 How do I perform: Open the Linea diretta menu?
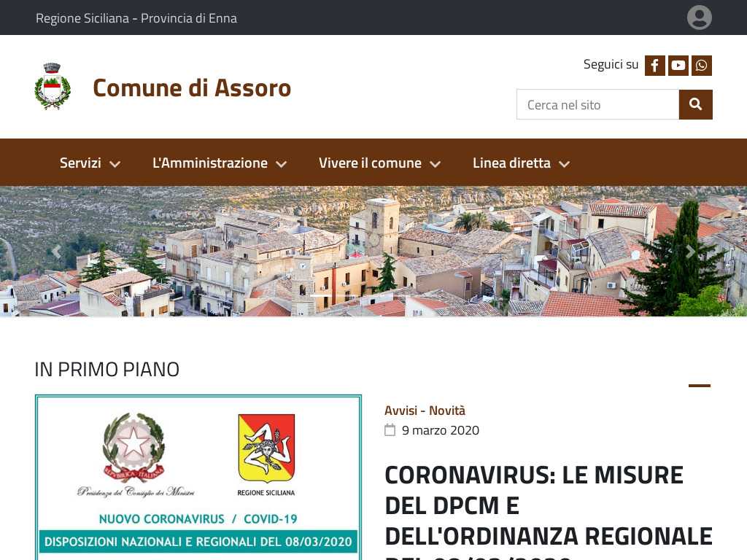tap(521, 163)
